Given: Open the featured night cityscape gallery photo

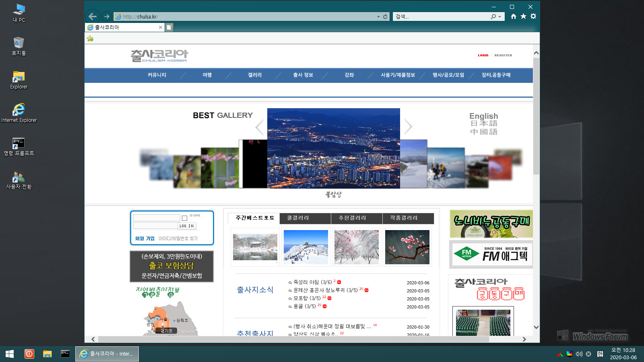Looking at the screenshot, I should click(334, 148).
